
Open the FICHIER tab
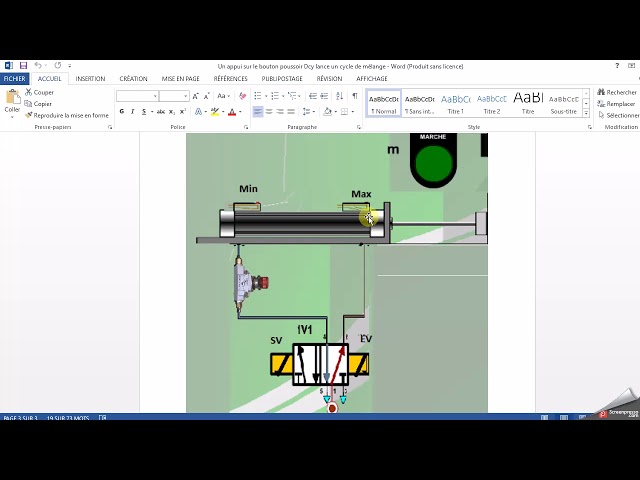coord(15,79)
